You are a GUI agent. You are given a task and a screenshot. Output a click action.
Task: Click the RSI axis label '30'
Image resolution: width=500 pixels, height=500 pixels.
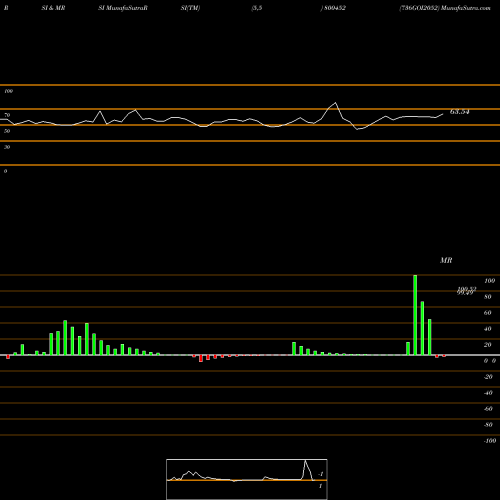(7, 147)
